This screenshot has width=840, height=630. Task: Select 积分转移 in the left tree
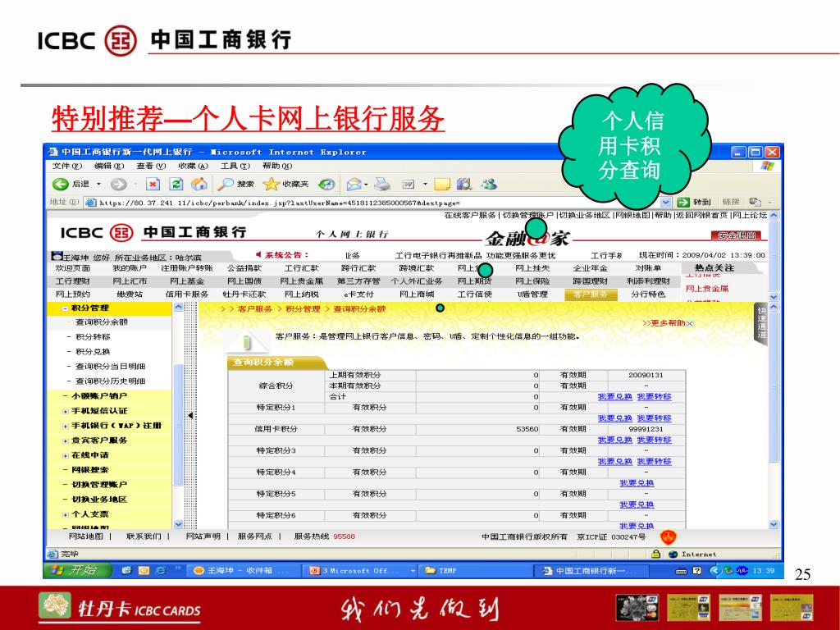93,337
